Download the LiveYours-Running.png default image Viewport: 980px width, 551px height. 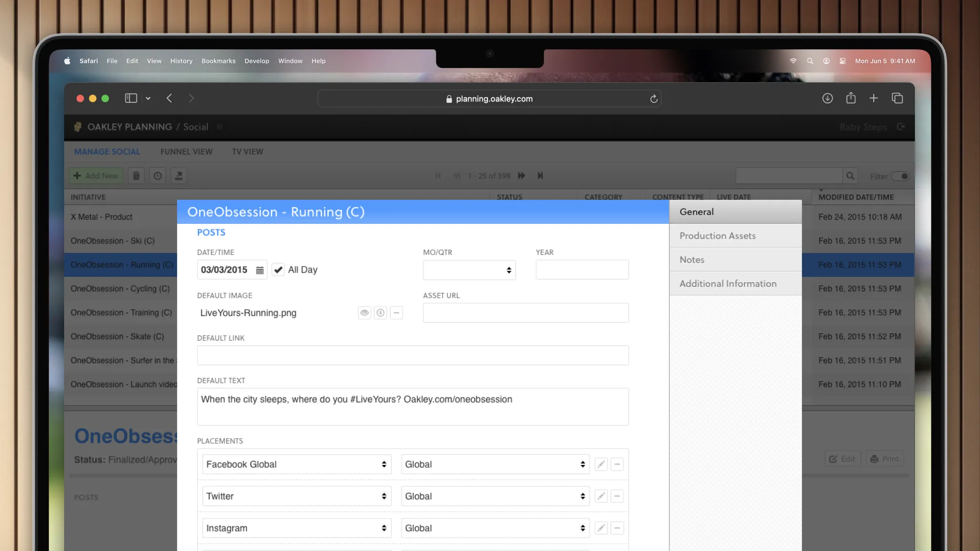(x=380, y=313)
